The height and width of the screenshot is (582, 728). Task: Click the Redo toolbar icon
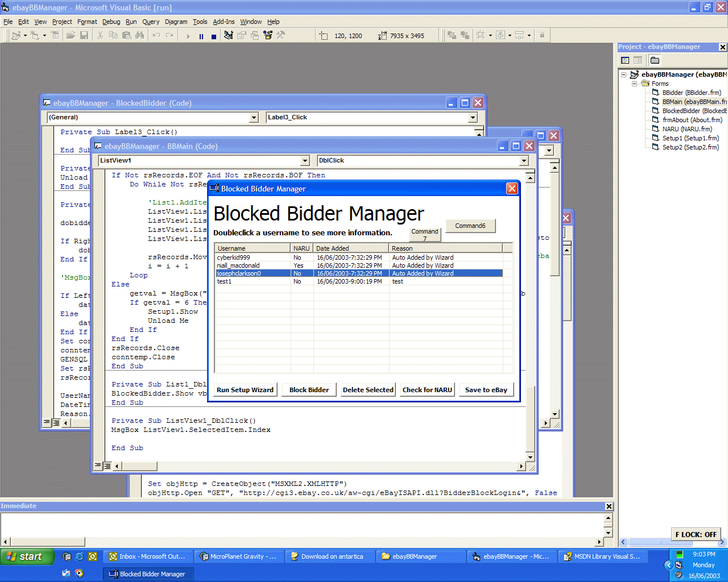click(x=169, y=35)
